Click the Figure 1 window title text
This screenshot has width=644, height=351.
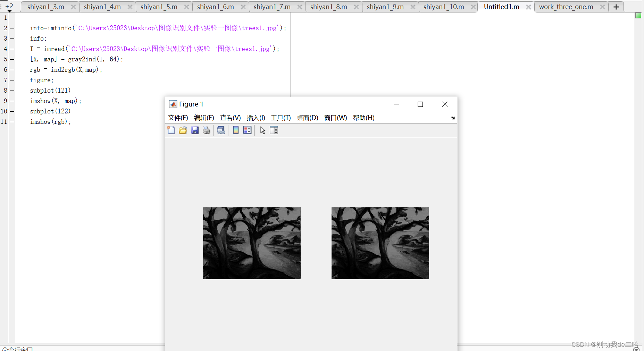(191, 104)
